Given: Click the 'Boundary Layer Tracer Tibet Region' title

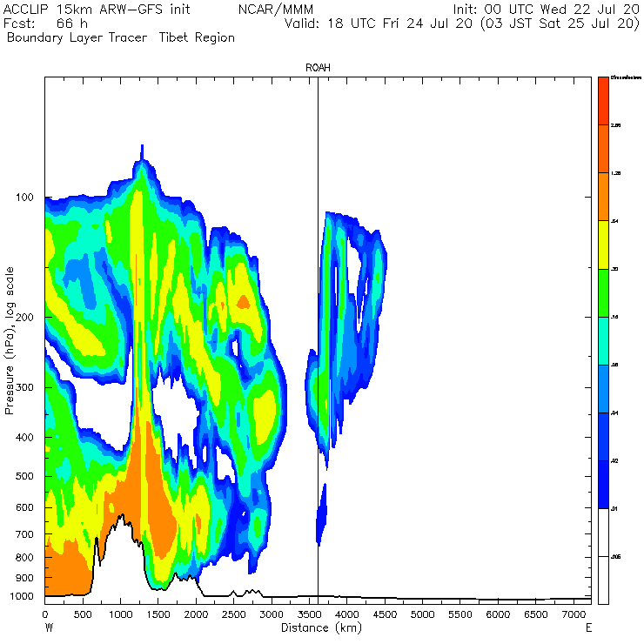Looking at the screenshot, I should click(120, 38).
